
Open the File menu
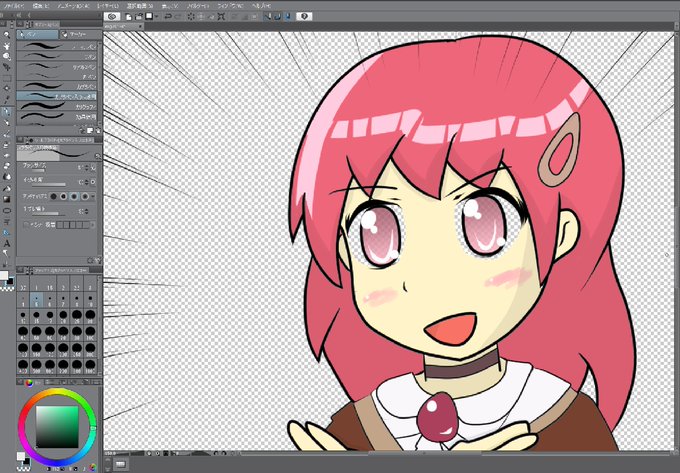12,6
